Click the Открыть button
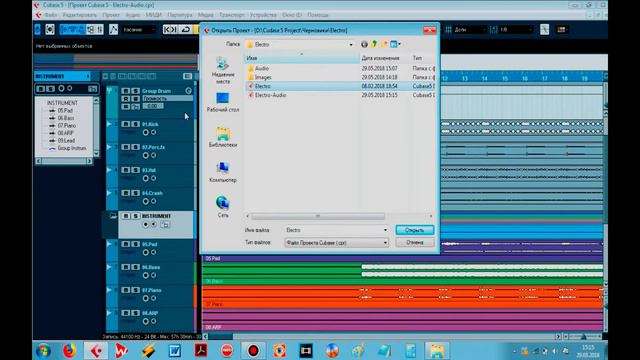Image resolution: width=640 pixels, height=360 pixels. pos(415,230)
